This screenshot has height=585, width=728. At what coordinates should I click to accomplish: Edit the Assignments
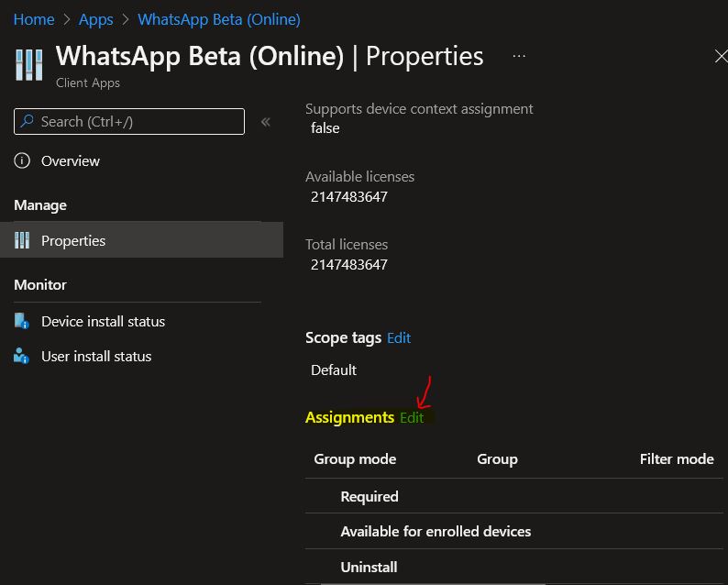pyautogui.click(x=412, y=417)
